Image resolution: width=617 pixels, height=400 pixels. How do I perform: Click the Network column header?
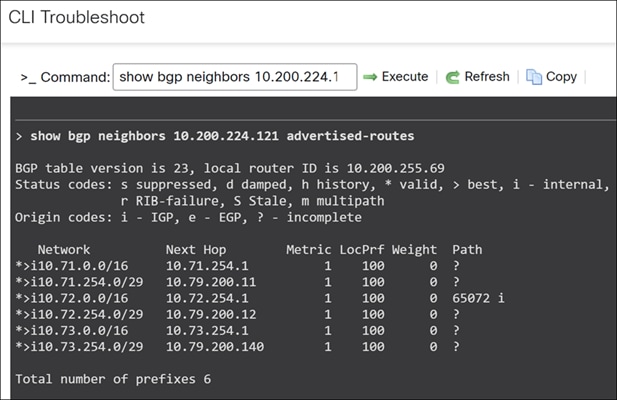64,249
